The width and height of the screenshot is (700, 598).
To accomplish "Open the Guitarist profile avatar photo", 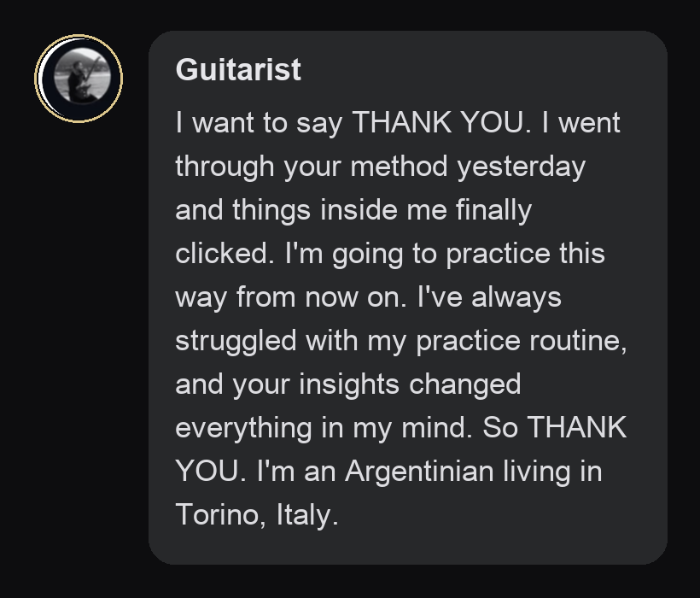I will point(82,76).
